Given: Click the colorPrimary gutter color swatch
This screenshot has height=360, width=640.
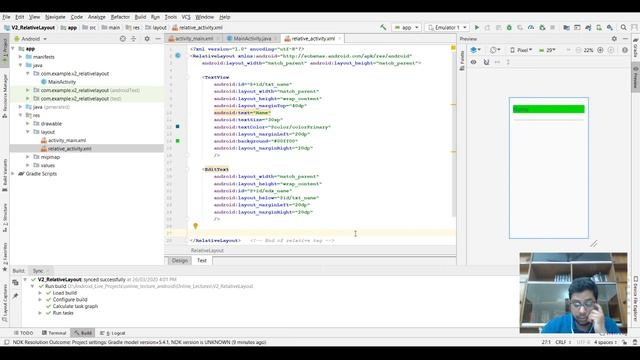Looking at the screenshot, I should (x=178, y=127).
